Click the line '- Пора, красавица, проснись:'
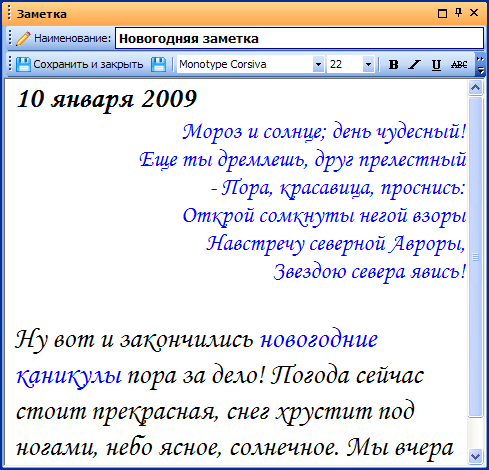The width and height of the screenshot is (489, 470). coord(338,188)
